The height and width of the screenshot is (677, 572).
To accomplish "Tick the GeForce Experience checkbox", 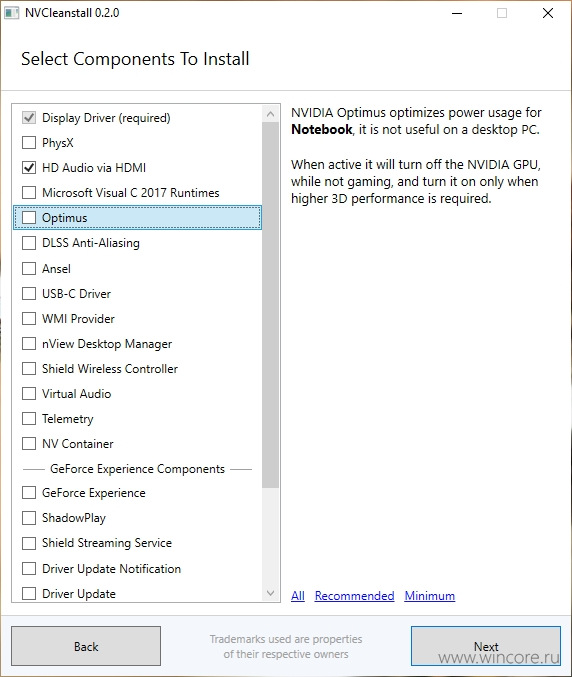I will [29, 493].
